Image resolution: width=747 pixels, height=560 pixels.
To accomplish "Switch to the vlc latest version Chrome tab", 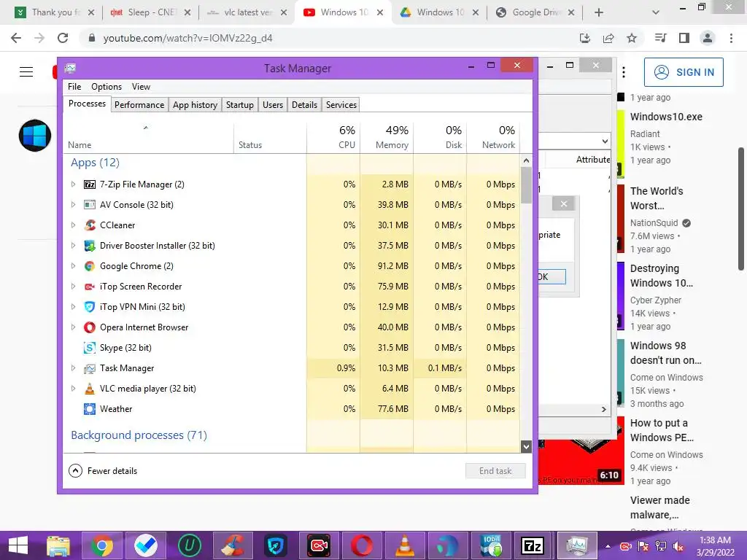I will [x=247, y=12].
